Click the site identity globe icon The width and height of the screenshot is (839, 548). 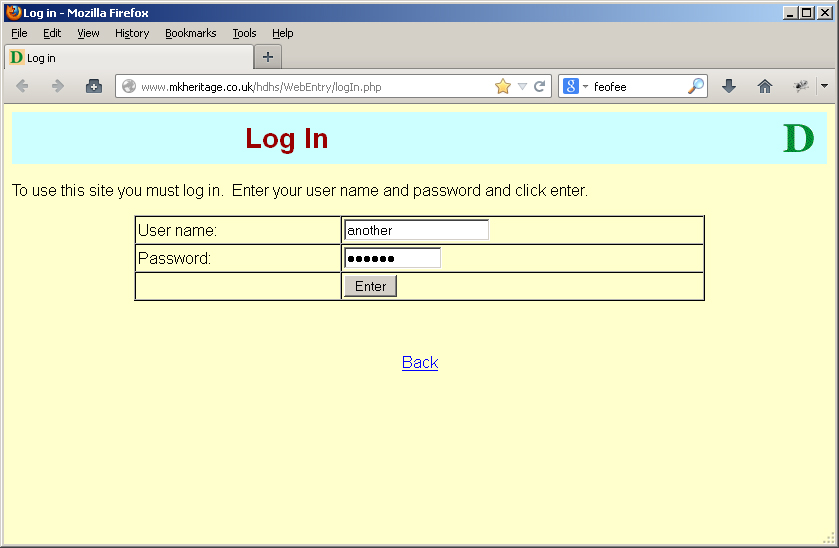tap(129, 87)
